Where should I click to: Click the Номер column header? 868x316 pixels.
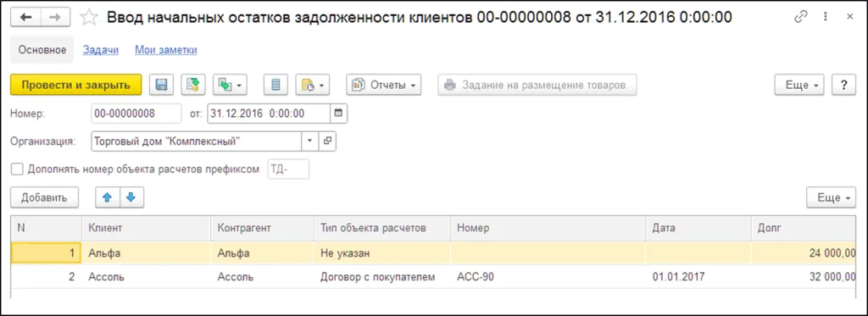548,228
